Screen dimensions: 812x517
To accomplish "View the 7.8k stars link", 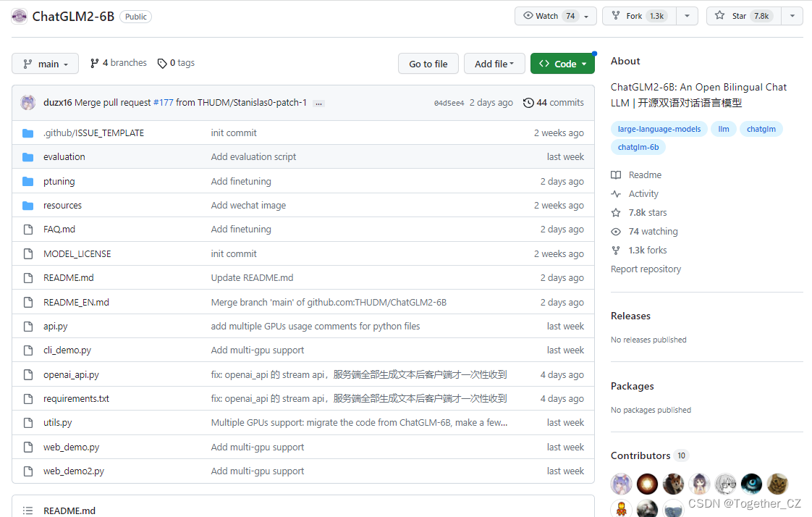I will (x=639, y=213).
